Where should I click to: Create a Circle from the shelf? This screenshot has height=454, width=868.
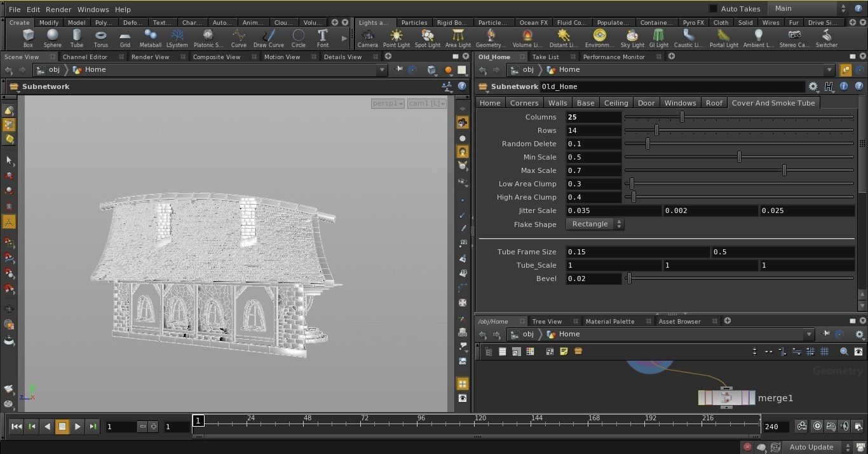pos(299,38)
